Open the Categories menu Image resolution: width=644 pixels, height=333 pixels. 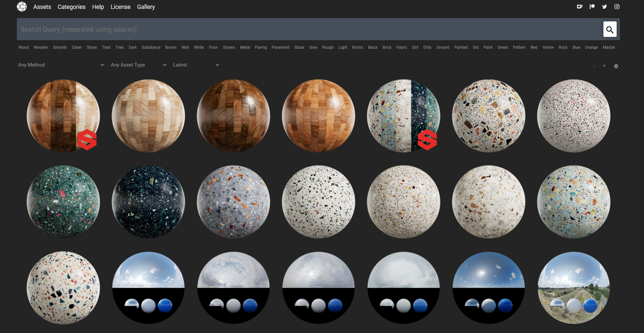72,7
